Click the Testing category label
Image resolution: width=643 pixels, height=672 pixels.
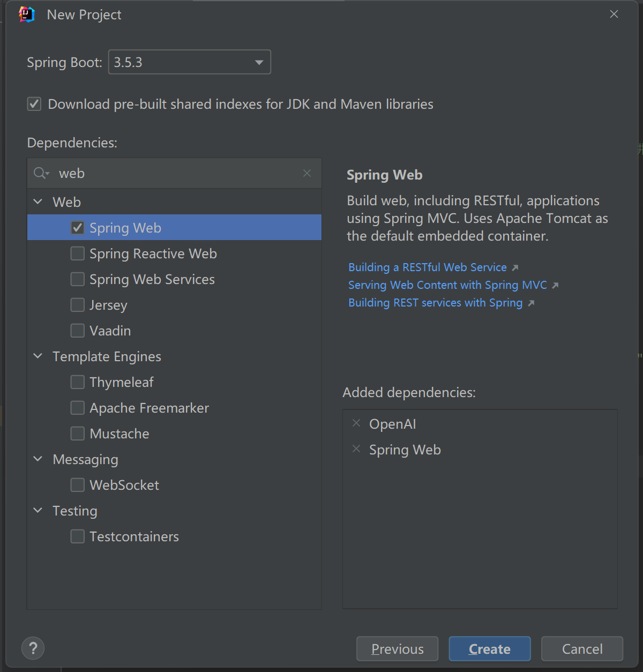pos(75,511)
